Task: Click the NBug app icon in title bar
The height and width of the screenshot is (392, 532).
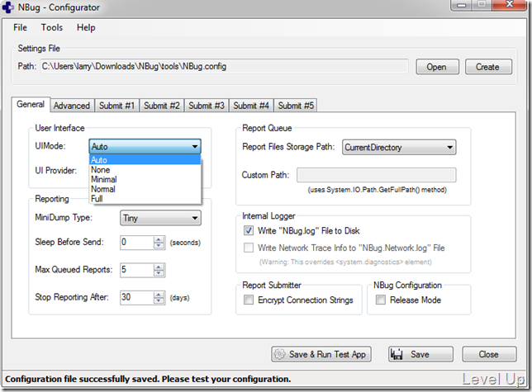Action: (7, 7)
